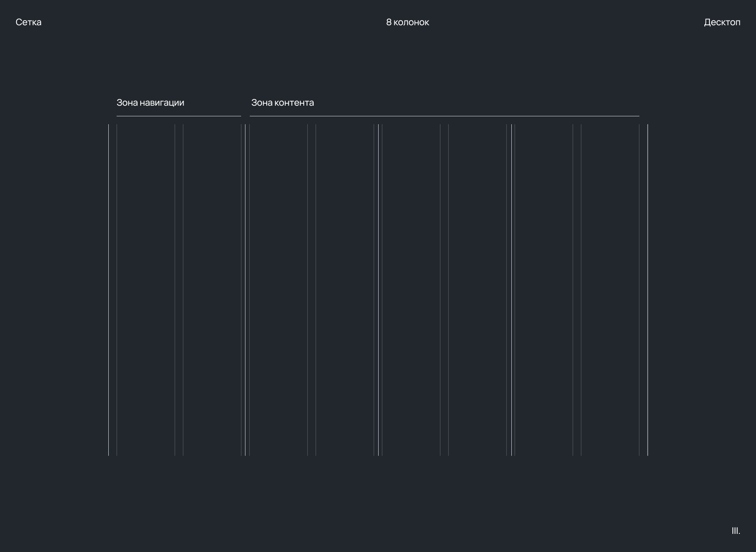Viewport: 756px width, 552px height.
Task: Select the leftmost outer grid margin line
Action: click(x=108, y=290)
